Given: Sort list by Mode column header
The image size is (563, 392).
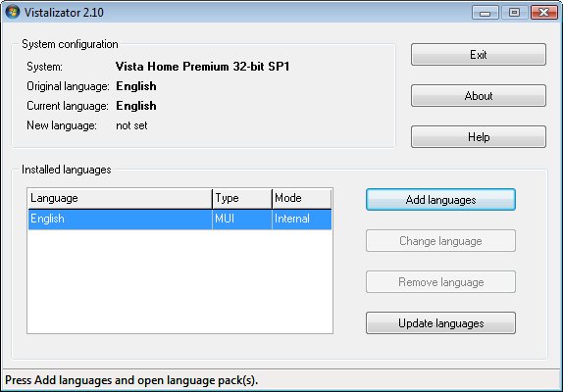Looking at the screenshot, I should coord(302,198).
